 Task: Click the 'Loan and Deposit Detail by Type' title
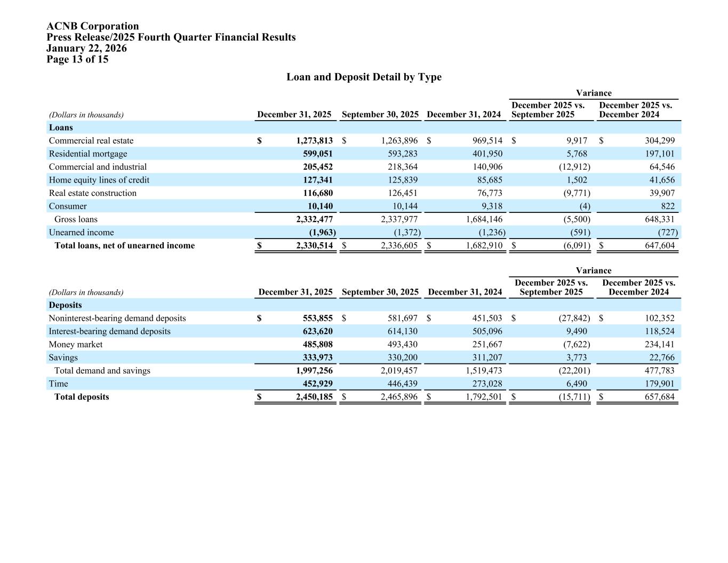coord(364,77)
